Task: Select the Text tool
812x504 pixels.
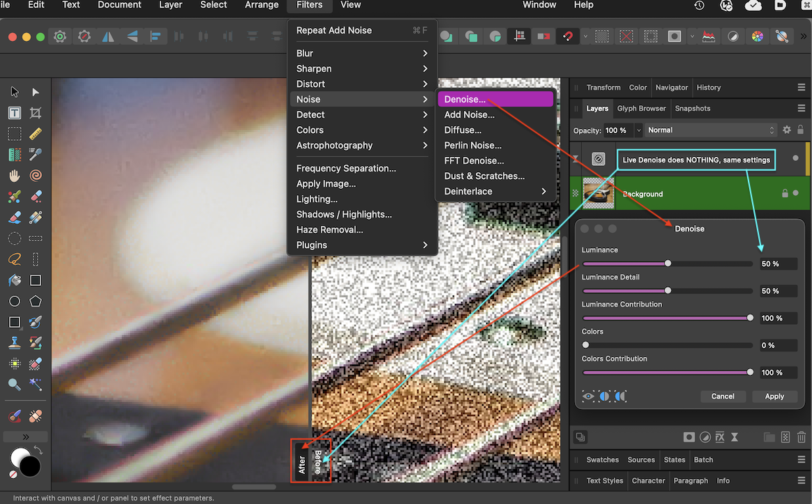Action: [15, 112]
